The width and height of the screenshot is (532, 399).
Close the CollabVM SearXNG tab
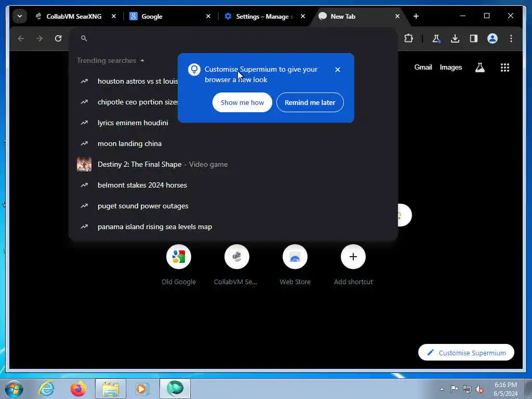pos(114,16)
